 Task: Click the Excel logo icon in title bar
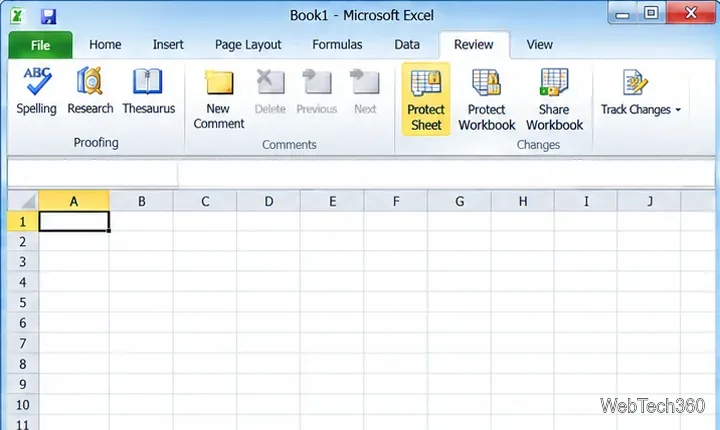[x=17, y=17]
